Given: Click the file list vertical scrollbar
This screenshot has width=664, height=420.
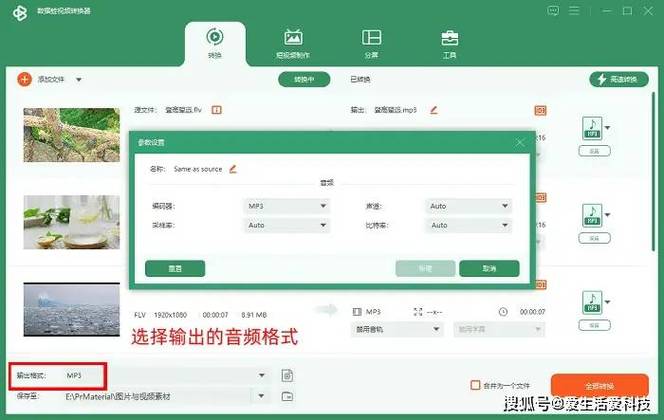Looking at the screenshot, I should point(654,171).
